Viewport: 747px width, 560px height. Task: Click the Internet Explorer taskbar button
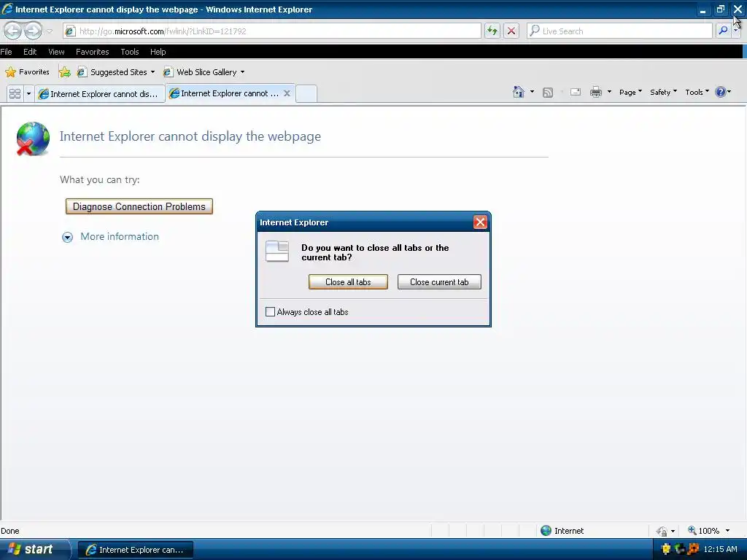tap(136, 550)
